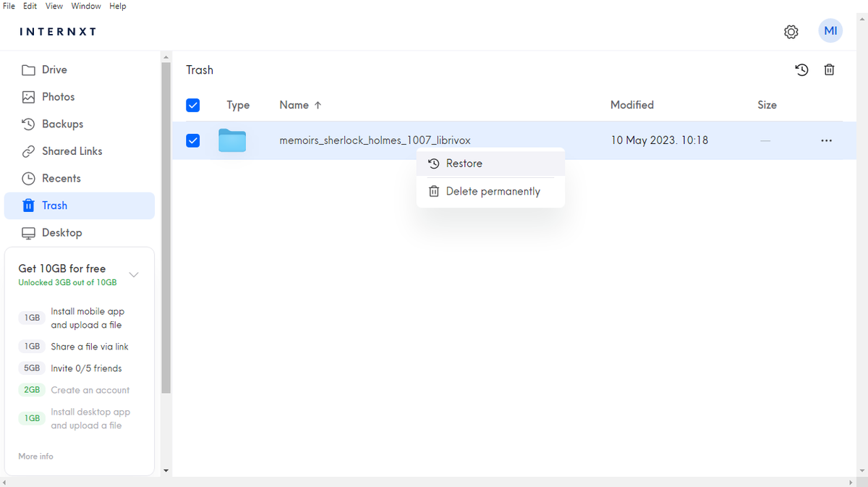Toggle the Name column sort arrow
The width and height of the screenshot is (868, 487).
click(x=317, y=104)
